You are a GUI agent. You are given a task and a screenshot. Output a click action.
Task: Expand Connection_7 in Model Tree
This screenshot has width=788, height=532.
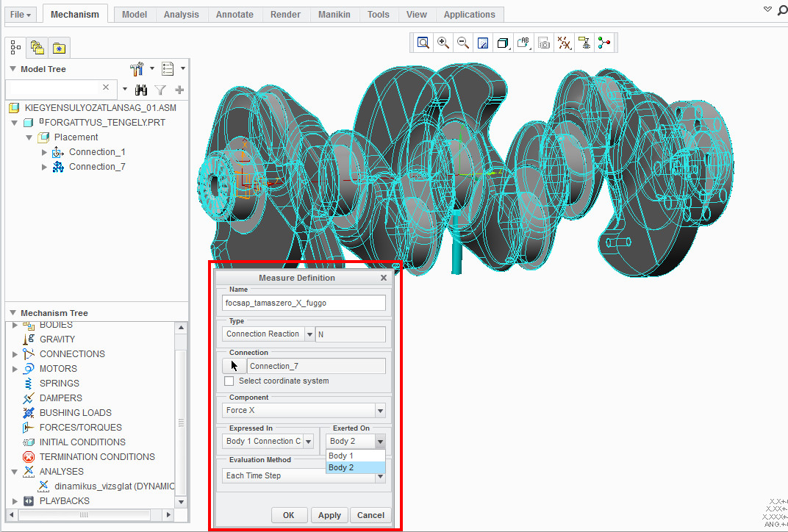point(44,167)
